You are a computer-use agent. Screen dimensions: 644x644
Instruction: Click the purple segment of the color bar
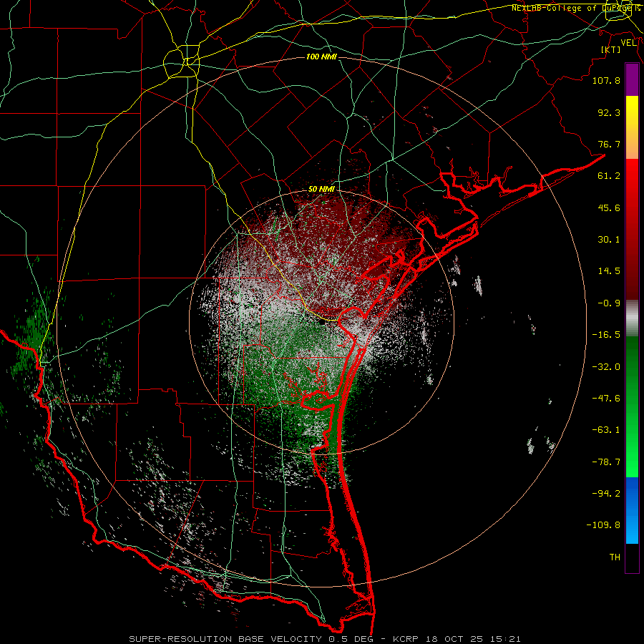[632, 79]
